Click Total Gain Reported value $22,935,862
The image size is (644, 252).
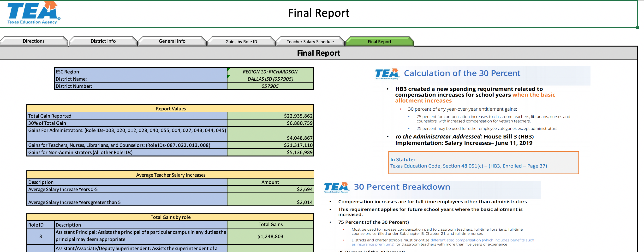pos(270,116)
